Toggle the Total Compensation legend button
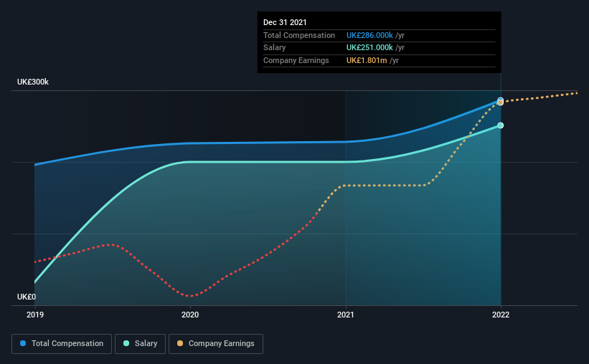 tap(62, 344)
